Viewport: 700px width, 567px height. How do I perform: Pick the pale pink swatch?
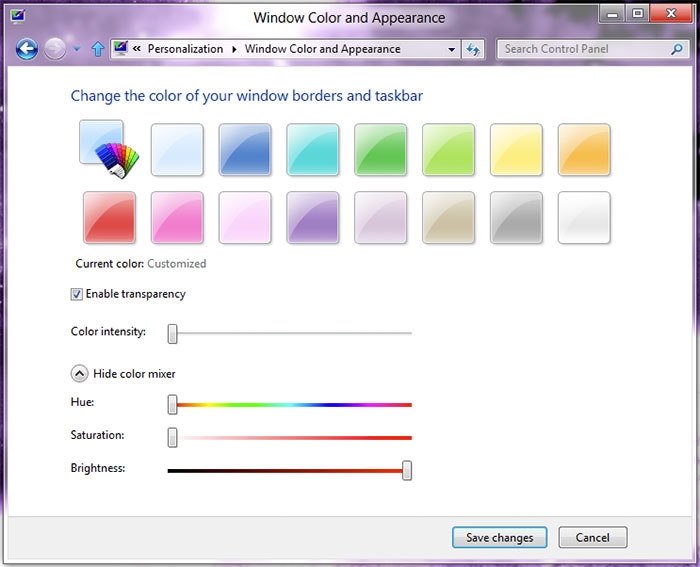(245, 217)
